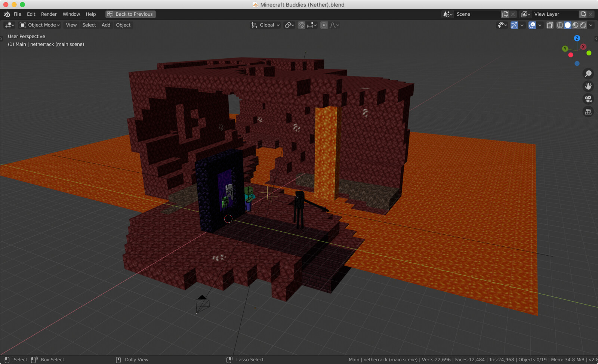Click the hand pan view icon
The height and width of the screenshot is (364, 598).
tap(588, 86)
